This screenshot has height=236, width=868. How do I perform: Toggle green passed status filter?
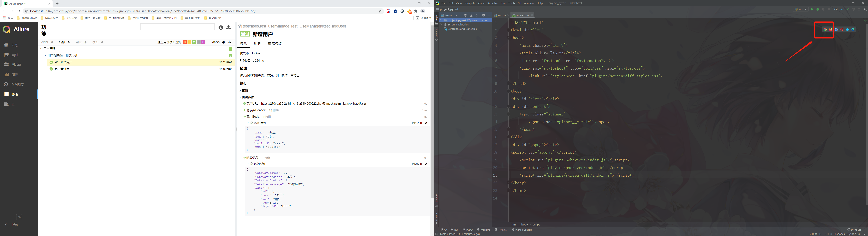coord(194,42)
